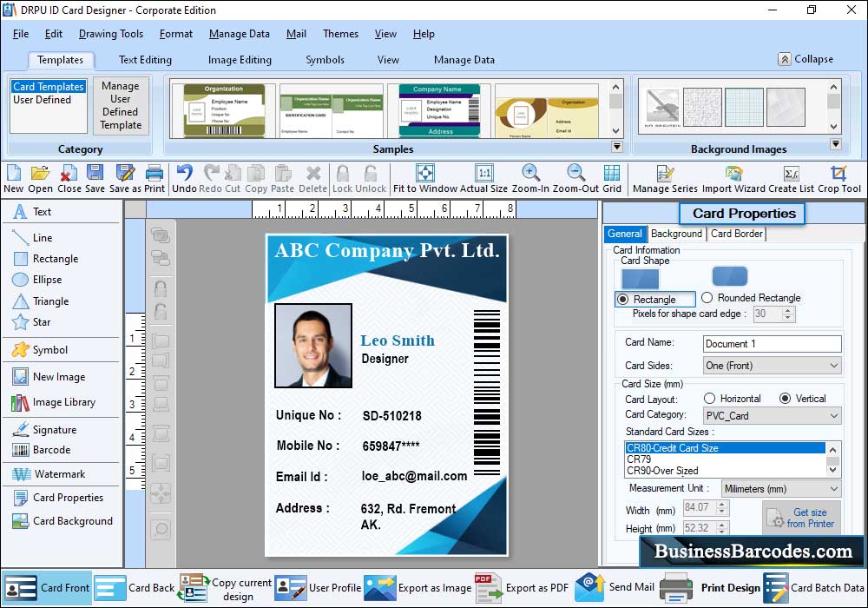
Task: Choose the Triangle shape tool
Action: pyautogui.click(x=41, y=301)
